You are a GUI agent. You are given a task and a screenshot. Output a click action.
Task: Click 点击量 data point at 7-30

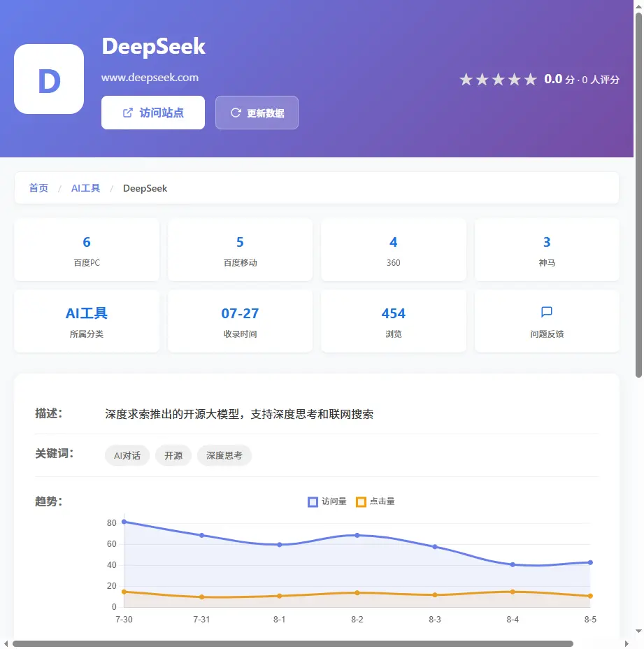tap(124, 592)
